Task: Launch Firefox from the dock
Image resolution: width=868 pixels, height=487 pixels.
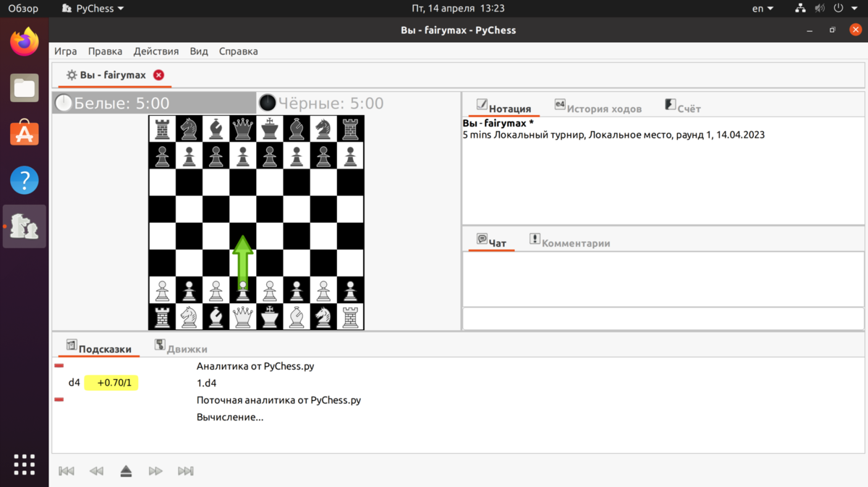Action: tap(25, 41)
